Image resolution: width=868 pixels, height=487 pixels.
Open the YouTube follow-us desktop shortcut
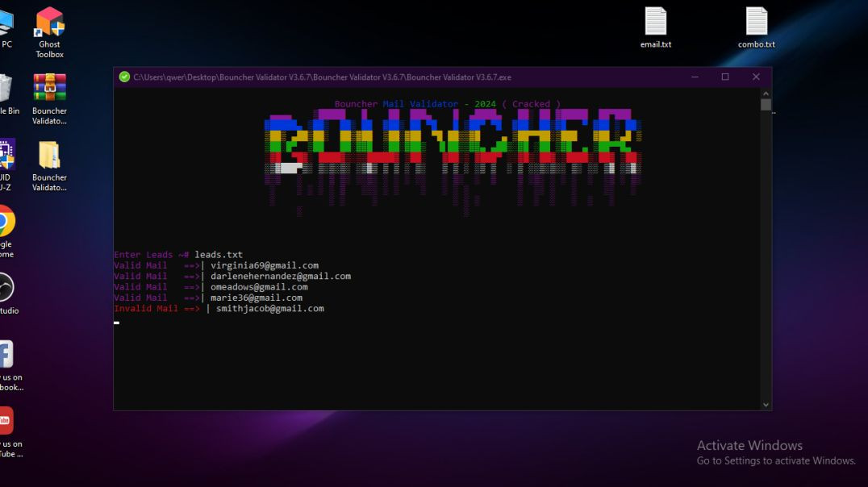coord(10,433)
